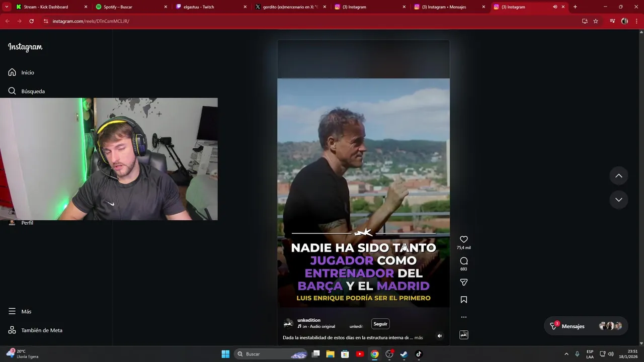Open Chrome's three-dot menu
Screen dimensions: 644x362
tap(636, 21)
